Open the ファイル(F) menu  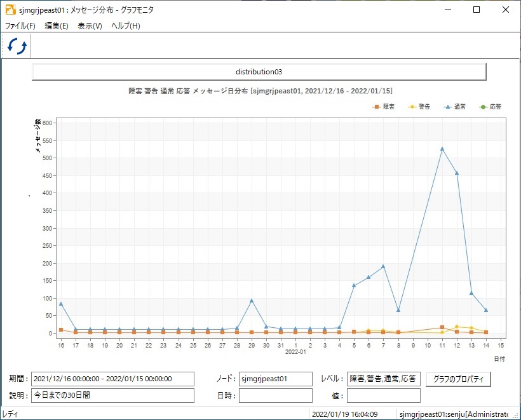[x=20, y=26]
